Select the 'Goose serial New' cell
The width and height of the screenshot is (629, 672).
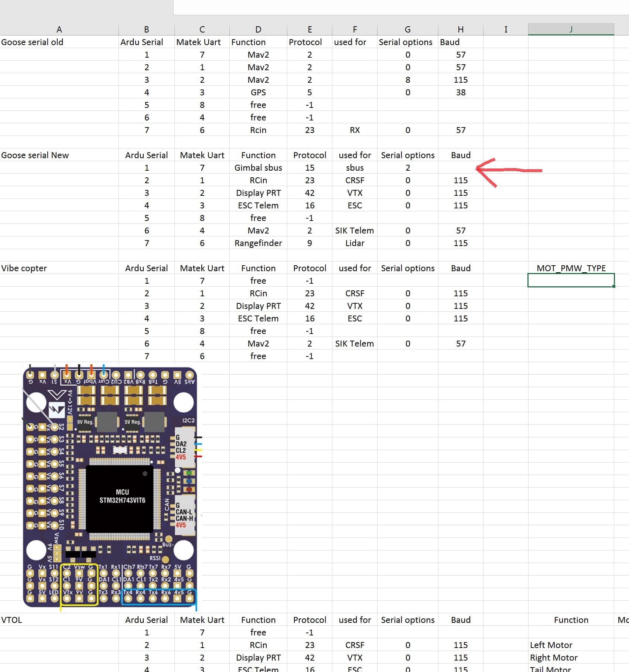pyautogui.click(x=35, y=155)
